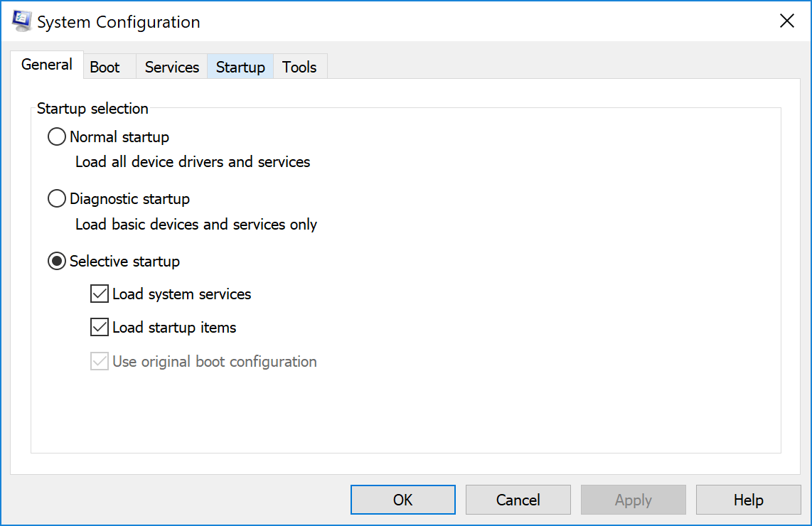Switch to the General tab
This screenshot has height=526, width=812.
click(47, 65)
